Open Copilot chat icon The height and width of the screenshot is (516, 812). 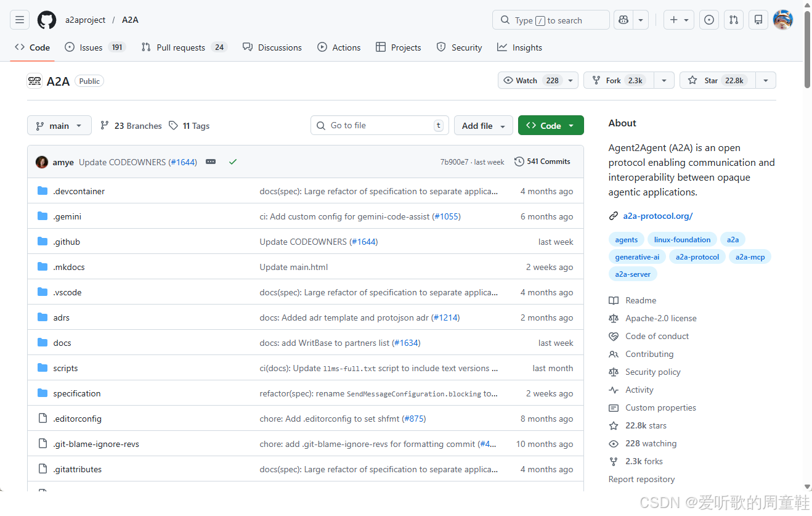click(623, 20)
